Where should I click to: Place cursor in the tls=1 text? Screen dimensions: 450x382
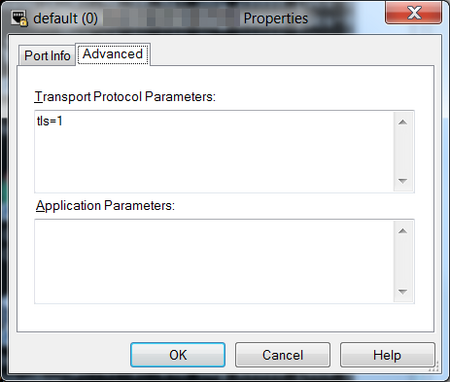pos(49,121)
